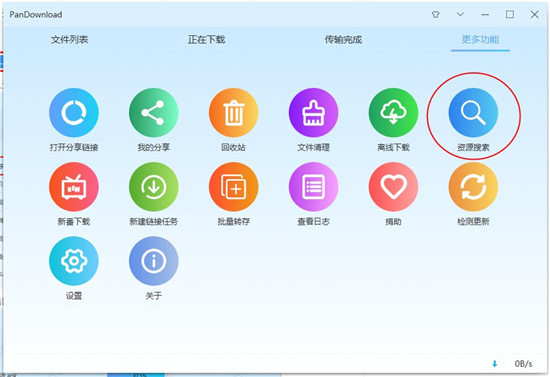
Task: Open 设置 gear settings icon
Action: (74, 261)
